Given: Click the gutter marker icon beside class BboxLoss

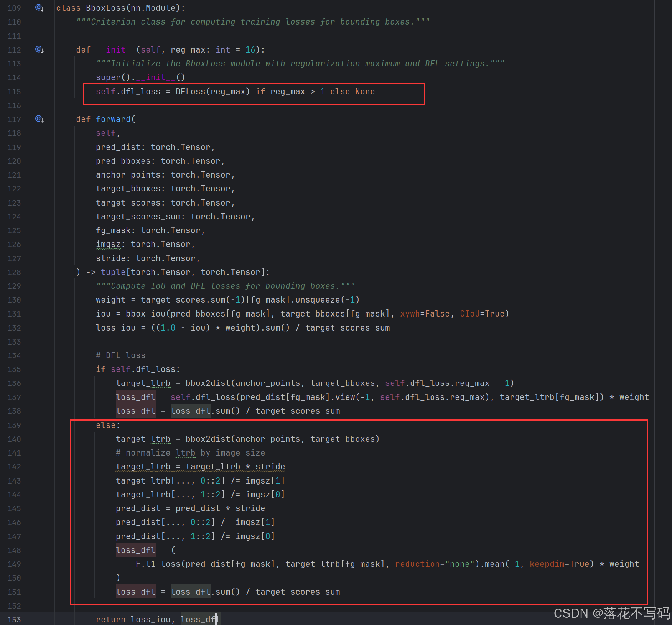Looking at the screenshot, I should [40, 8].
